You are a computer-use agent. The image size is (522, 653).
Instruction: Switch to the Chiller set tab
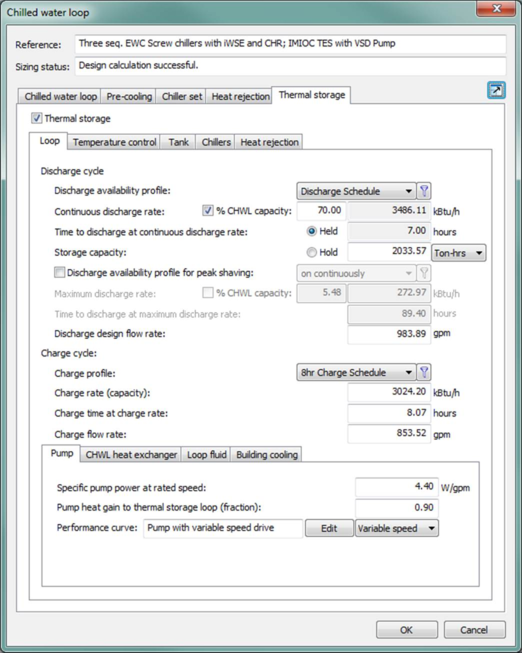point(182,97)
